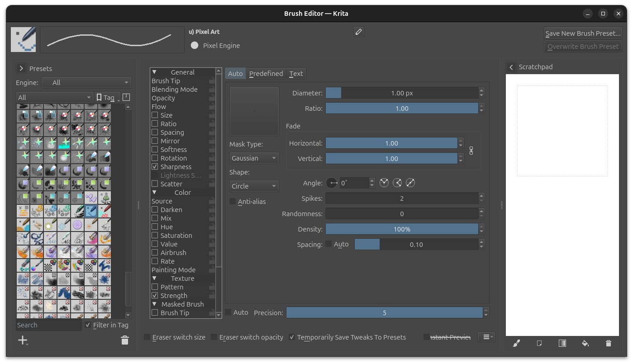
Task: Click the third angle diagonal icon
Action: click(x=410, y=183)
